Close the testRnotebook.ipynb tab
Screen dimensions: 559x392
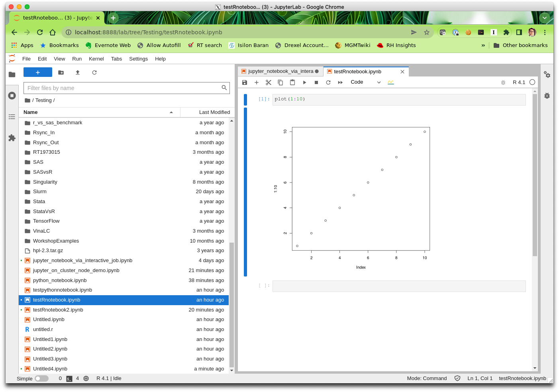(402, 72)
